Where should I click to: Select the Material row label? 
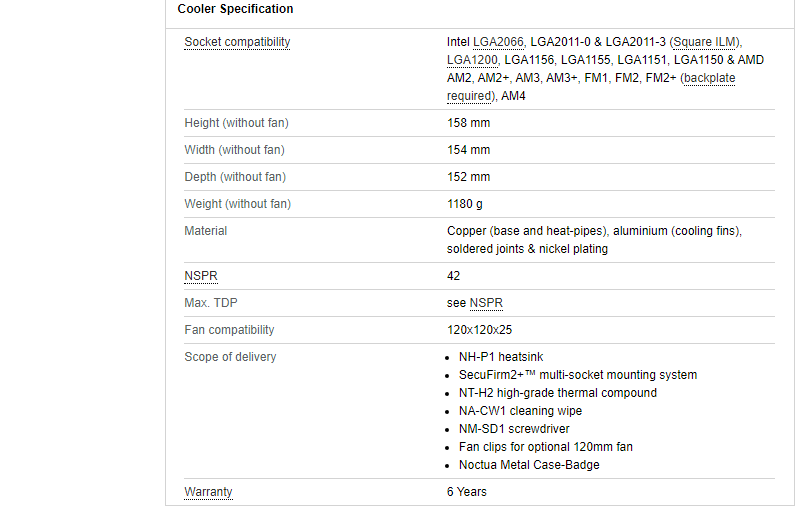point(205,231)
